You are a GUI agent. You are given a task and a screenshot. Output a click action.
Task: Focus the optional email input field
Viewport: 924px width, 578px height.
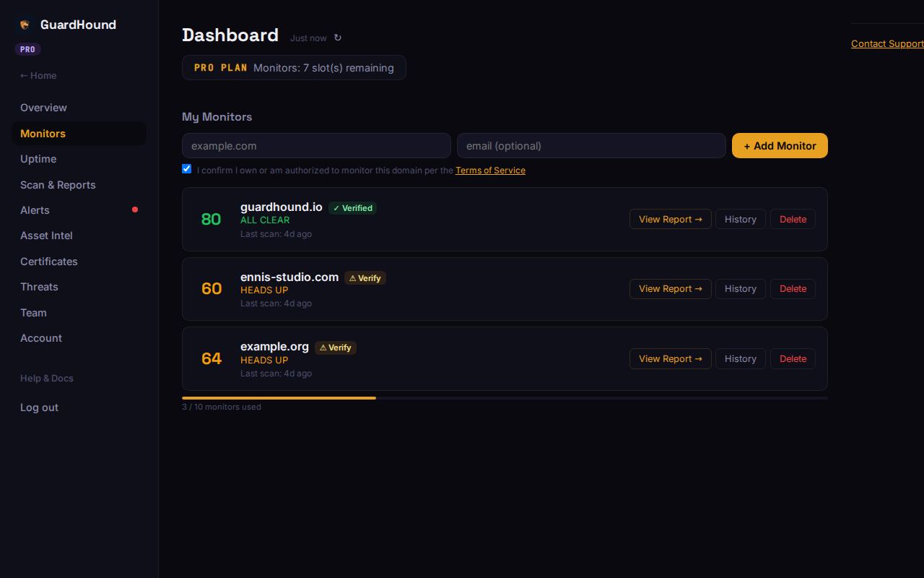pyautogui.click(x=591, y=145)
